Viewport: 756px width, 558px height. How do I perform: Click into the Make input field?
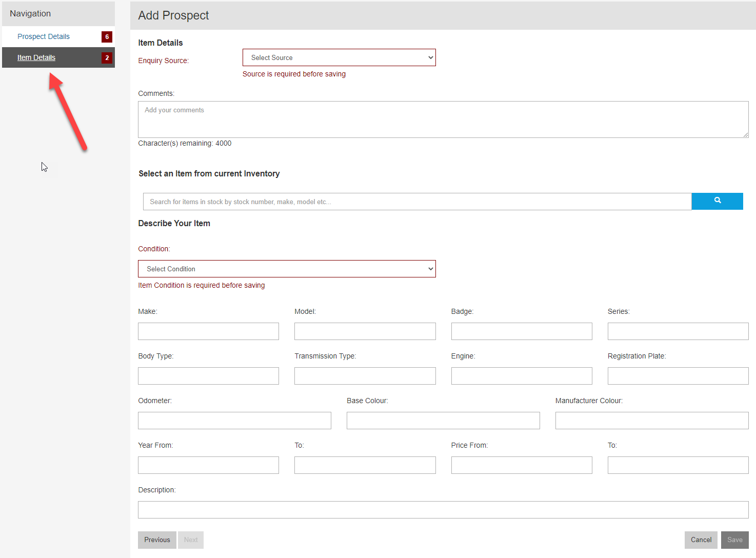point(208,331)
